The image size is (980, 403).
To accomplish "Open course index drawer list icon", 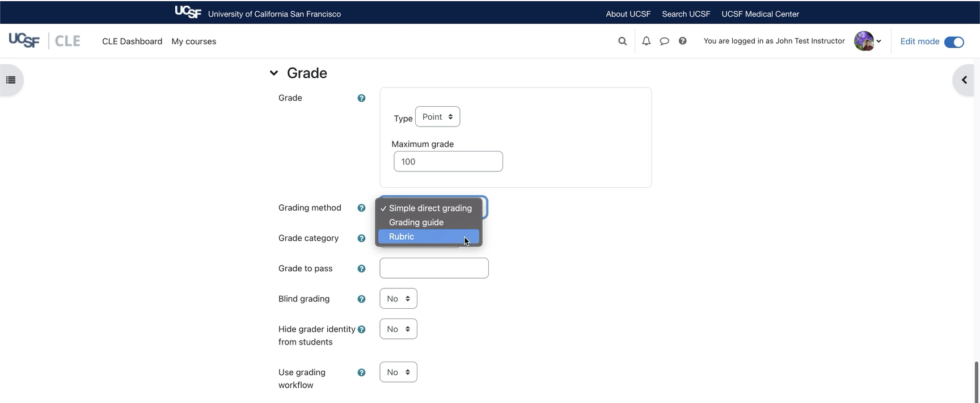I will 11,80.
